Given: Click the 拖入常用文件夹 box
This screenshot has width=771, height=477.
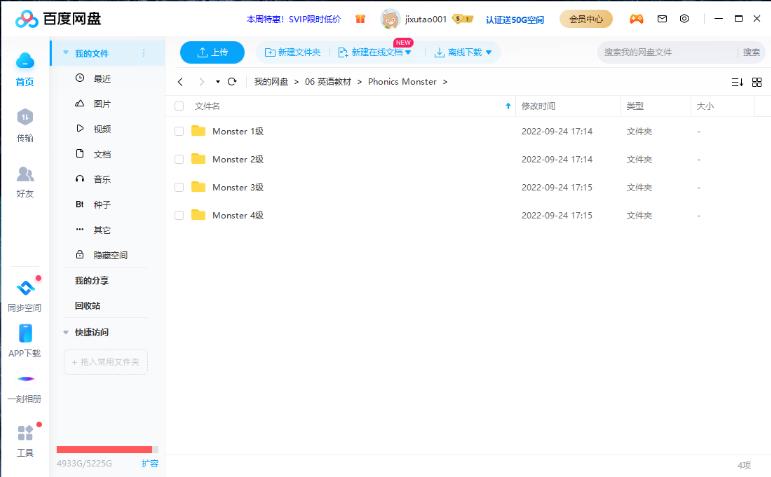Looking at the screenshot, I should click(106, 362).
